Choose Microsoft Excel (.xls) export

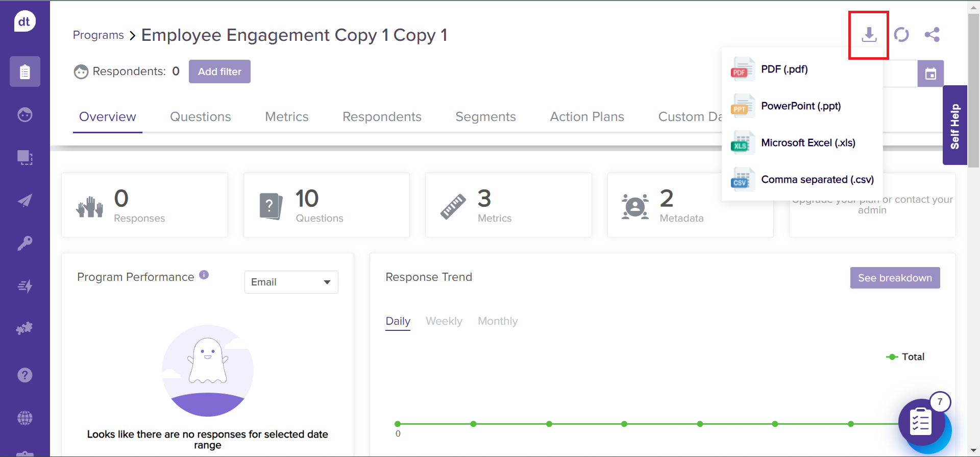click(x=807, y=143)
